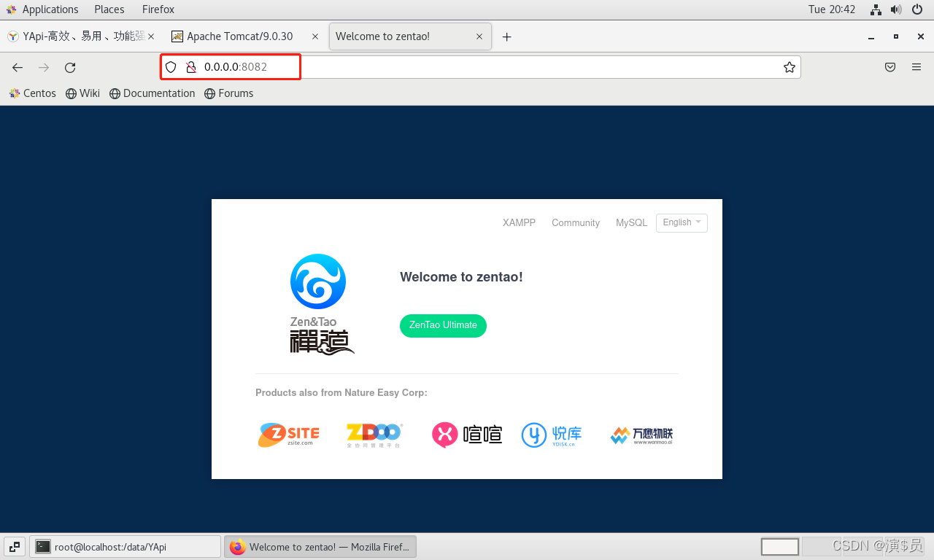Bookmark this page with the star
This screenshot has width=934, height=560.
click(x=790, y=67)
